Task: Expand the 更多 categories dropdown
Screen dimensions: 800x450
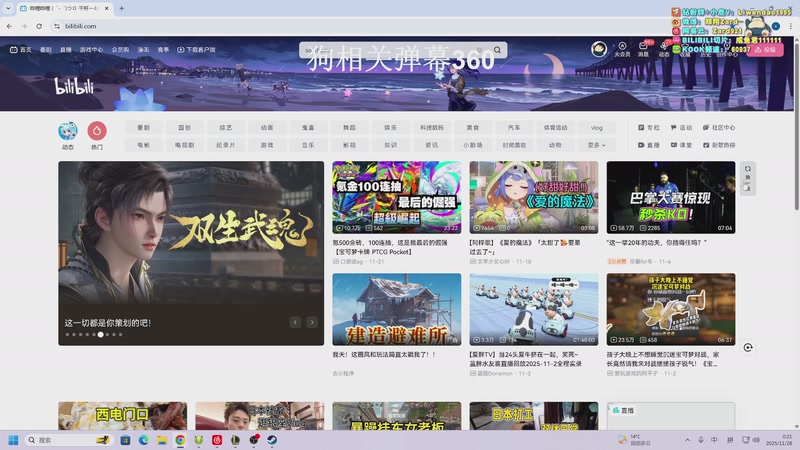Action: tap(596, 145)
